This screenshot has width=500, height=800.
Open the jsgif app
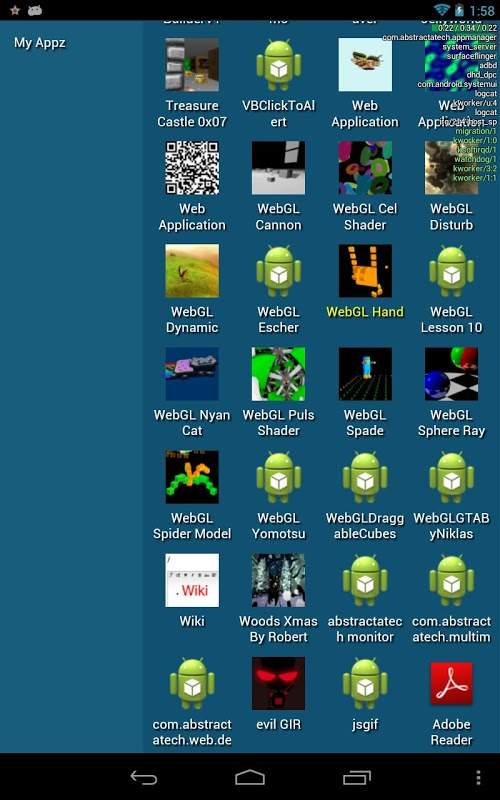pyautogui.click(x=365, y=683)
